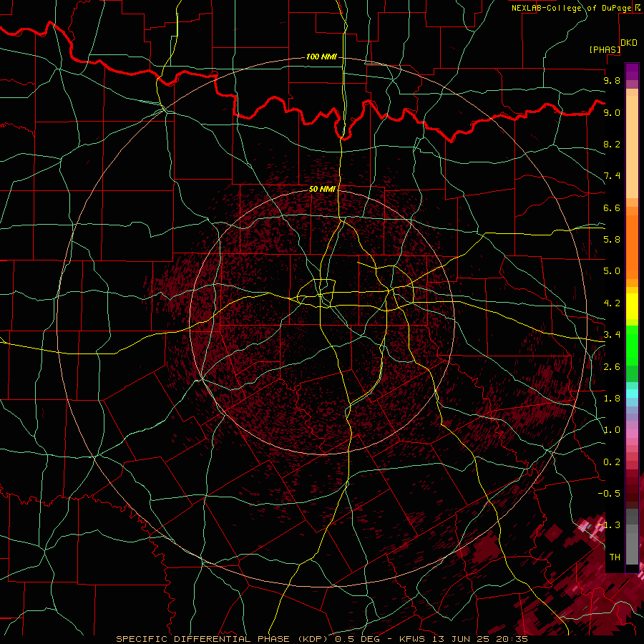Click the 1.0 scale value
The width and height of the screenshot is (644, 644).
coord(612,430)
